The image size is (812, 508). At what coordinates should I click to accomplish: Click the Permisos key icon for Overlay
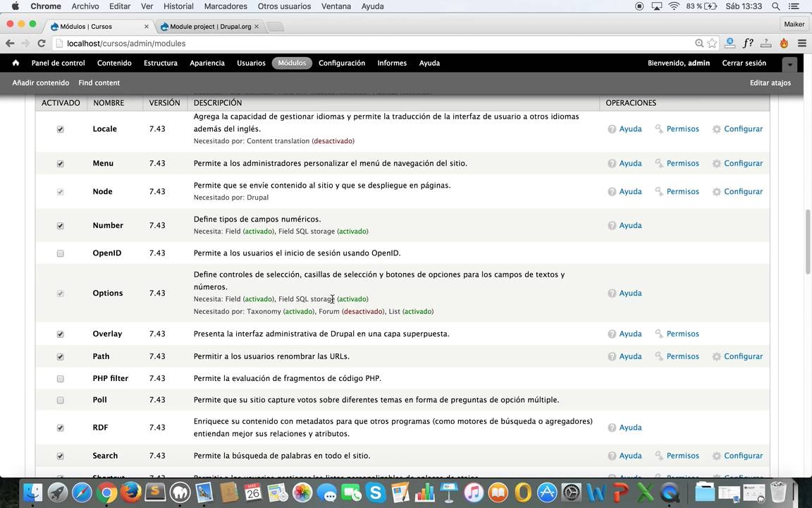(659, 334)
